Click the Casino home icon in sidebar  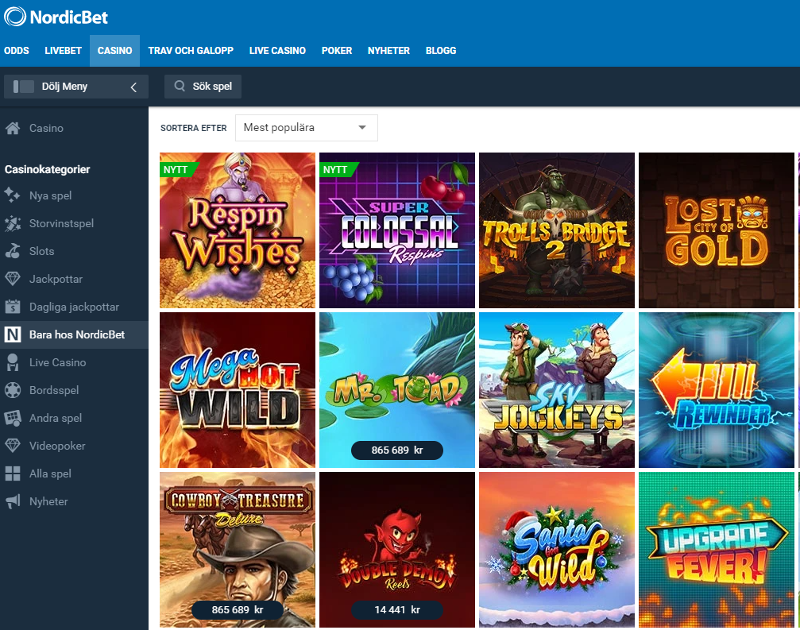(13, 128)
